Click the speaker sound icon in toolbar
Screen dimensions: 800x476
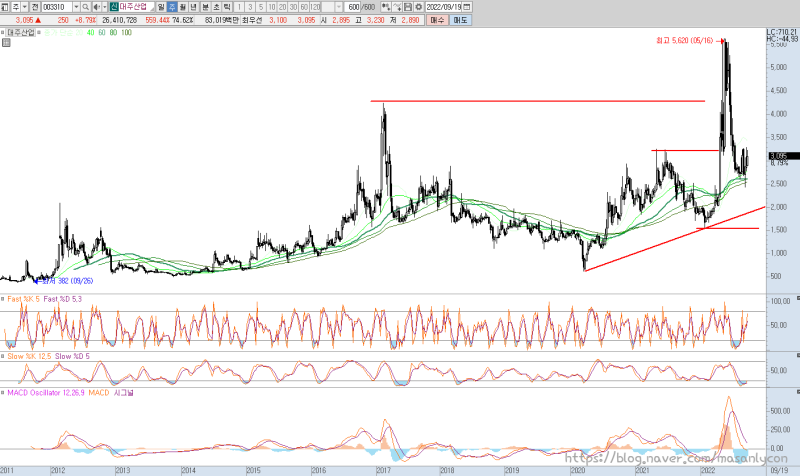pos(96,7)
